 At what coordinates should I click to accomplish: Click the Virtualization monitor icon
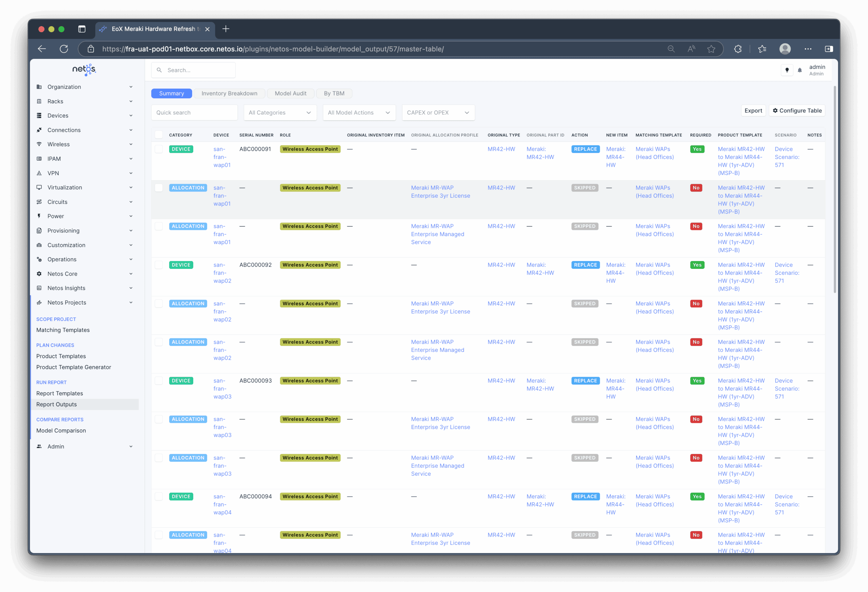click(39, 188)
